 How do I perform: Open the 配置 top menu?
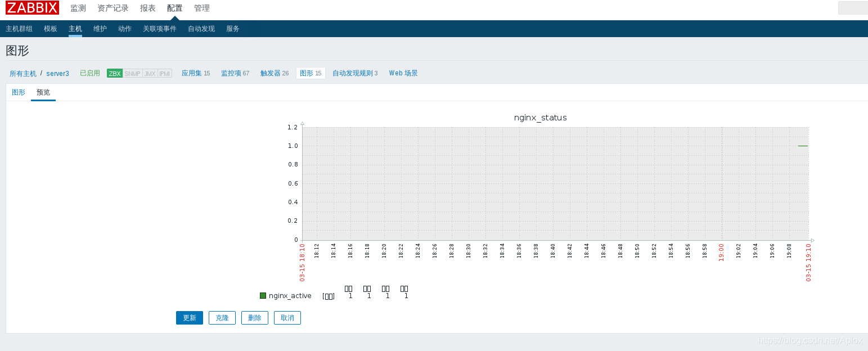(175, 8)
